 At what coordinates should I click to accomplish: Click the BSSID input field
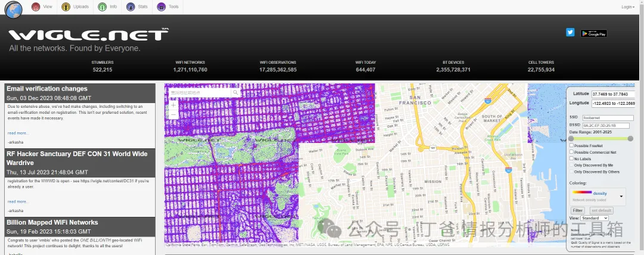point(606,125)
